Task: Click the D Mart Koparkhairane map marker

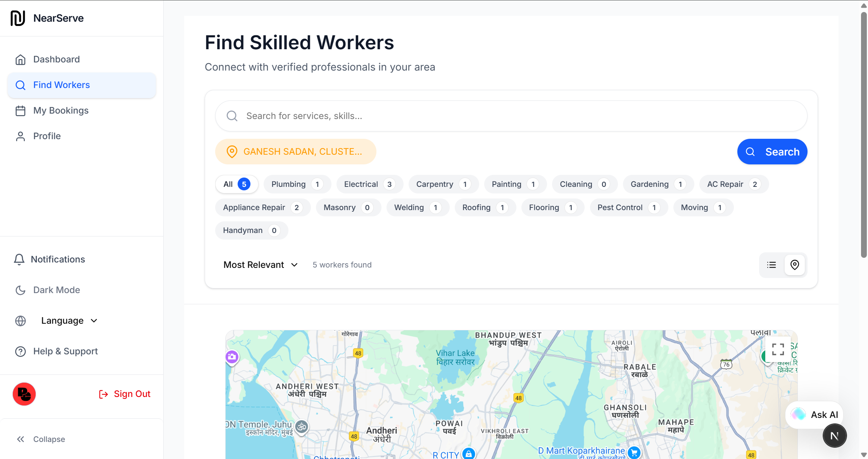Action: click(x=634, y=452)
